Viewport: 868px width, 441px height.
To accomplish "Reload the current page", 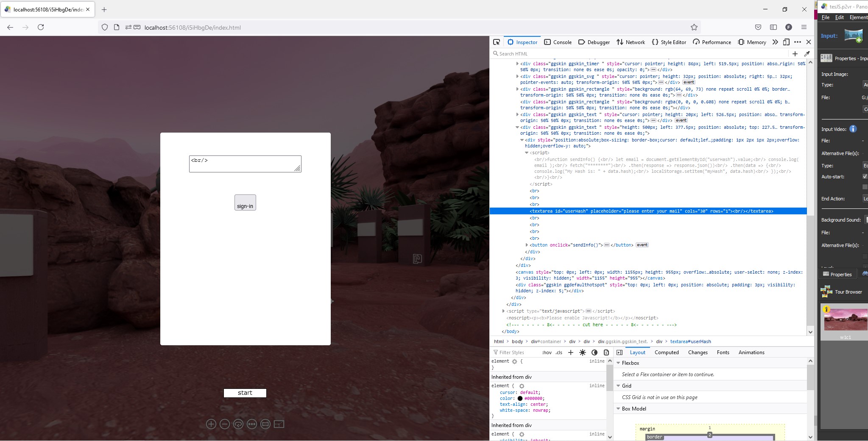I will click(x=41, y=27).
